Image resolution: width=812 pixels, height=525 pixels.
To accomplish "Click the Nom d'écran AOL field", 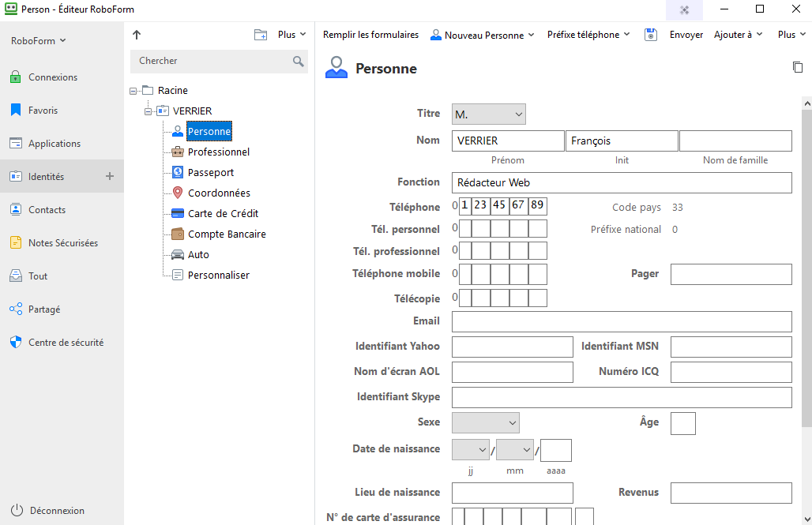I will [512, 373].
